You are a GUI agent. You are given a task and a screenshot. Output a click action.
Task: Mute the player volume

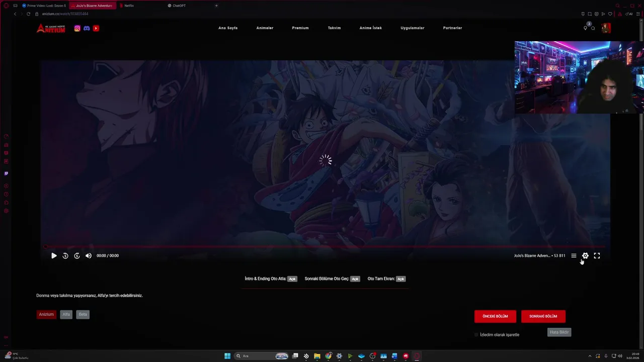(x=89, y=256)
